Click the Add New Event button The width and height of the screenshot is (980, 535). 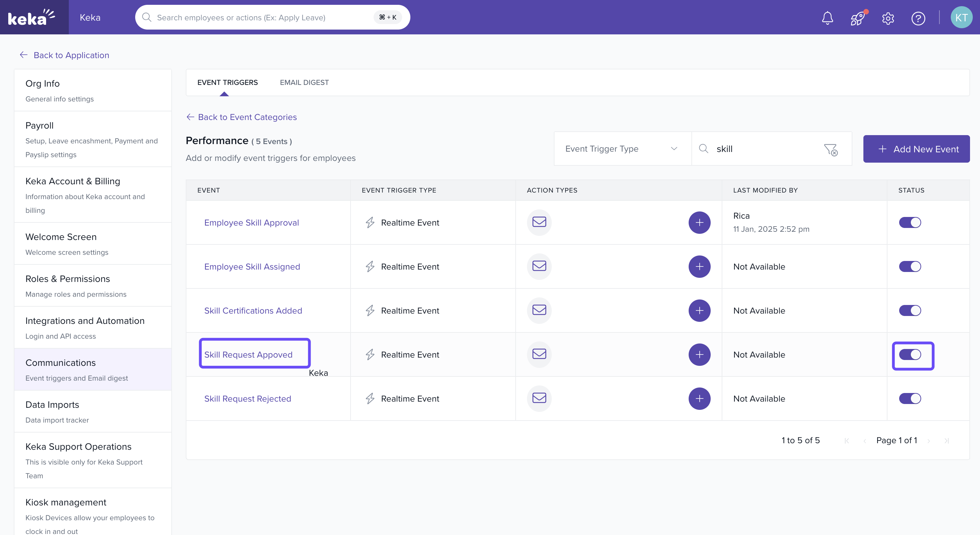coord(916,149)
